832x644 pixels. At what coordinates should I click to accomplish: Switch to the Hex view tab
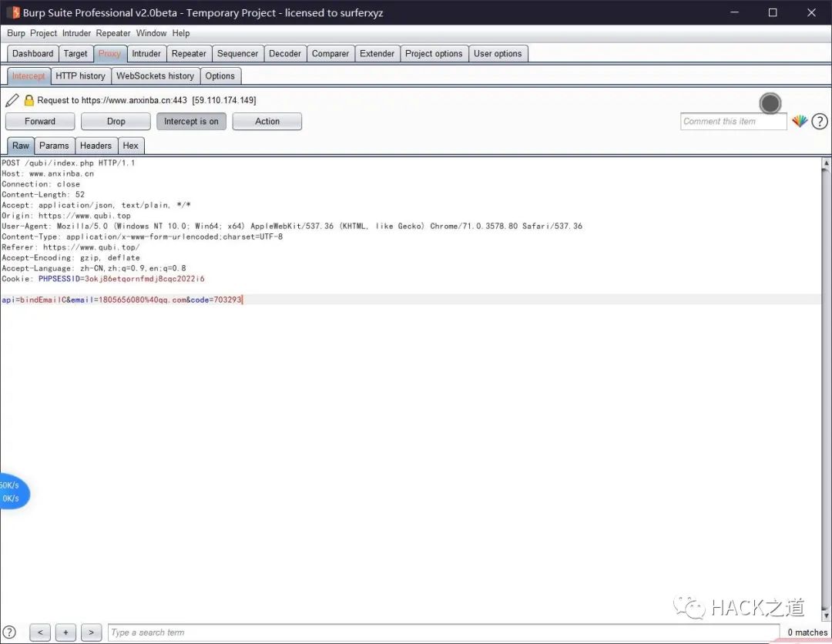(130, 146)
